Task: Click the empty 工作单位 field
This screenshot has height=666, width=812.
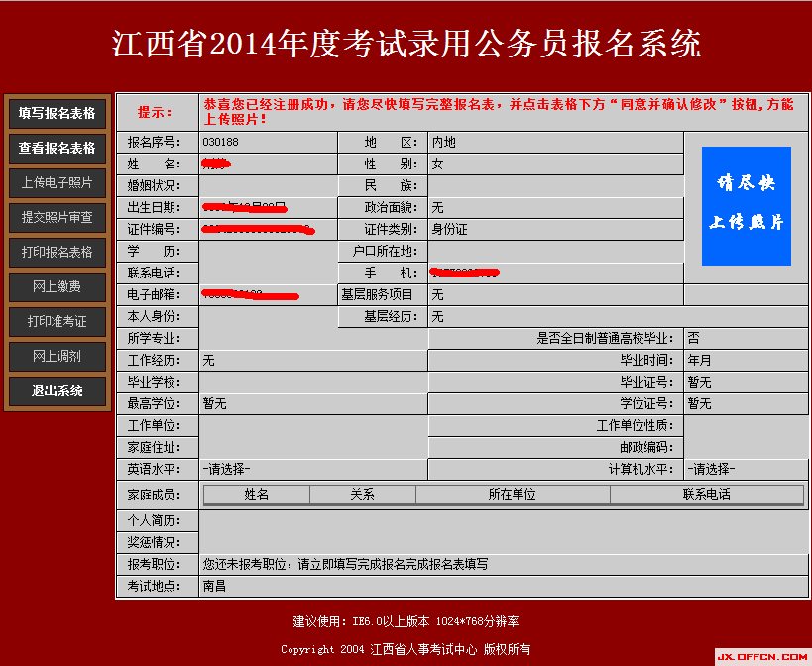Action: (312, 426)
